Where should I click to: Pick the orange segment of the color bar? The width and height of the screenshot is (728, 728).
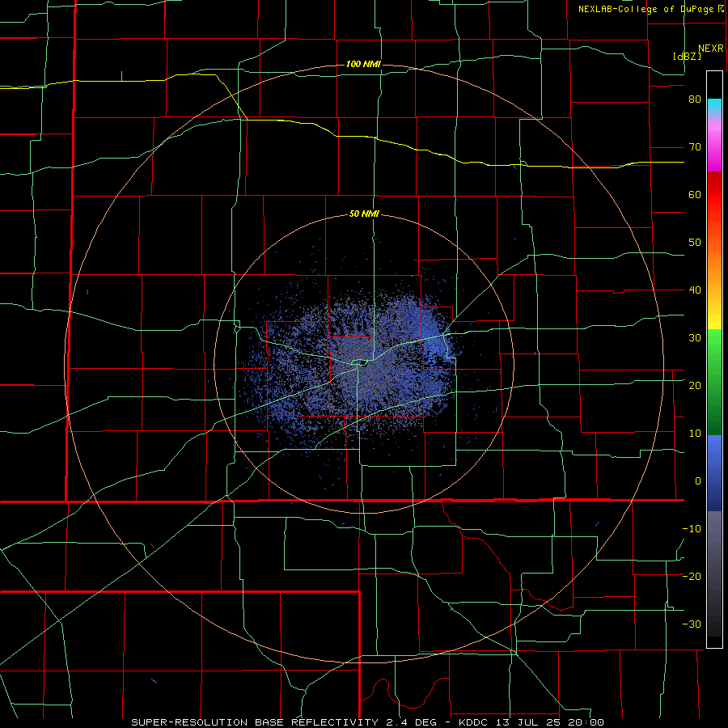[714, 265]
